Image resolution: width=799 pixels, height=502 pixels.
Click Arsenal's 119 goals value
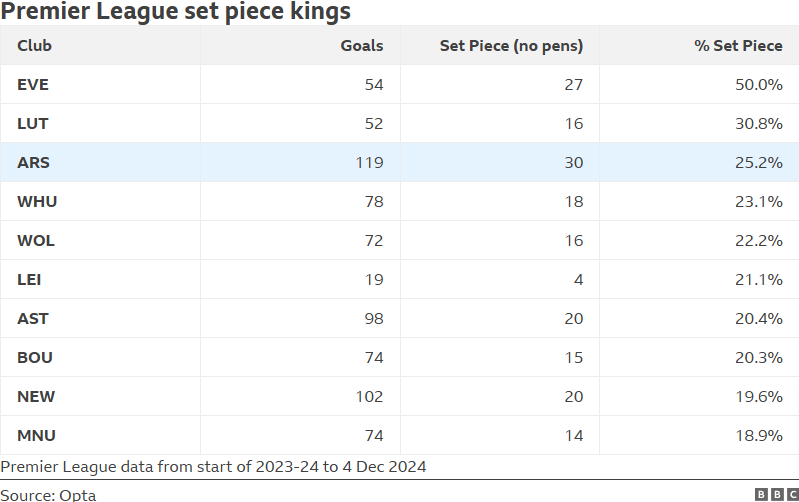(x=369, y=163)
